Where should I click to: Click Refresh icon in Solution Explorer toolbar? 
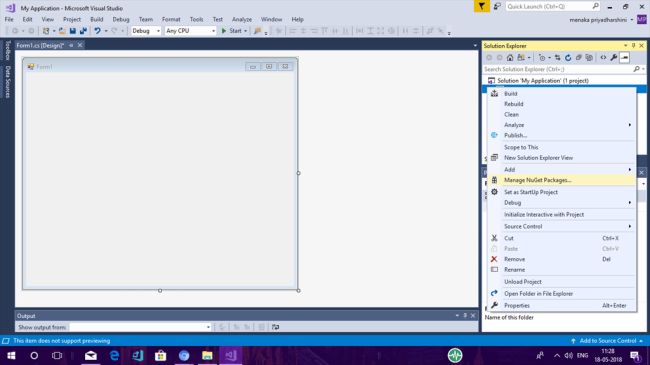point(568,58)
